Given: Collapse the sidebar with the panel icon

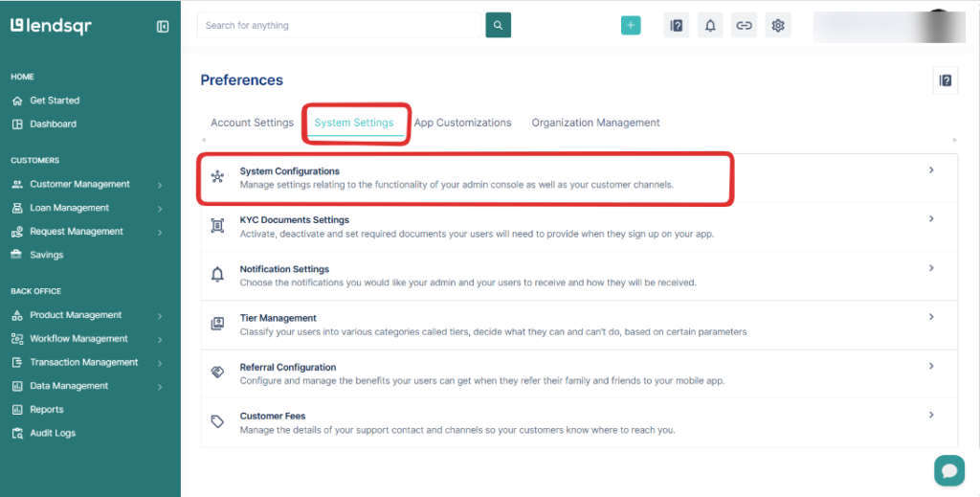Looking at the screenshot, I should (163, 26).
